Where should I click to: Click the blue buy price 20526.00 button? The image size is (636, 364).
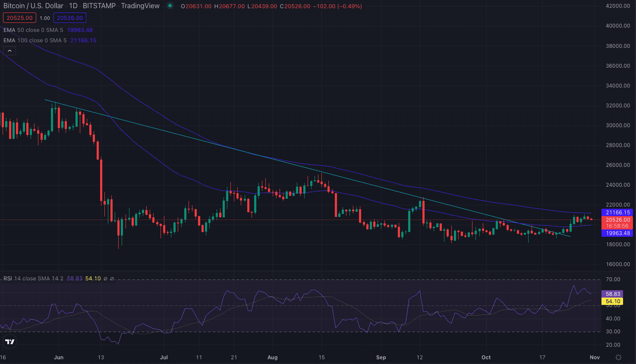coord(69,18)
